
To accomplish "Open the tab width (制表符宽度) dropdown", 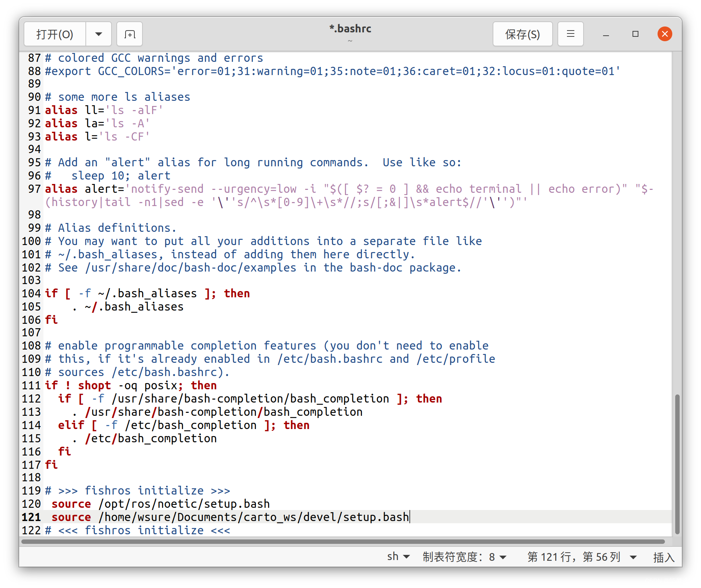I will click(464, 557).
